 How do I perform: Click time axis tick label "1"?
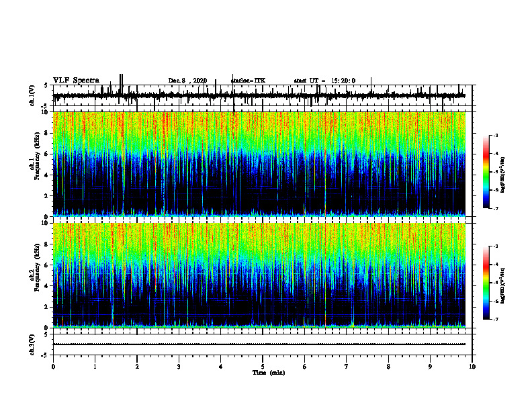[x=95, y=367]
